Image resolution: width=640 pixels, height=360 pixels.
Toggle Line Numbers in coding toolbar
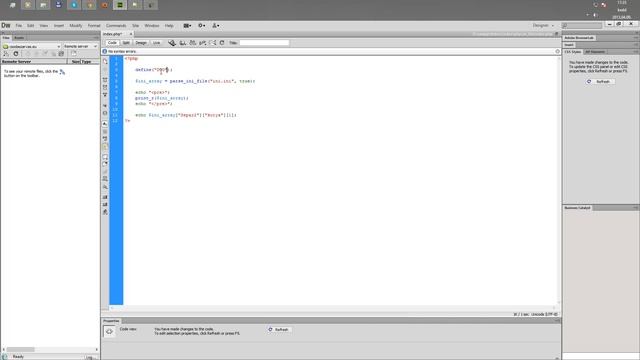click(105, 124)
